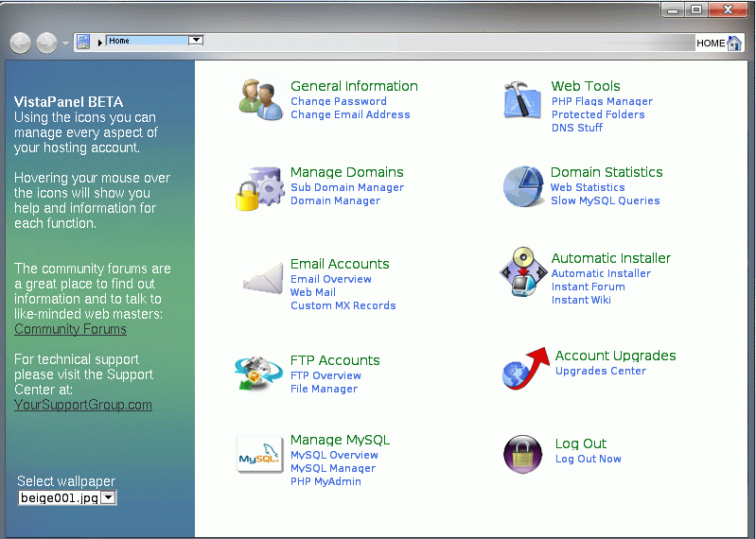This screenshot has width=756, height=539.
Task: Click the back navigation arrow button
Action: pyautogui.click(x=20, y=43)
